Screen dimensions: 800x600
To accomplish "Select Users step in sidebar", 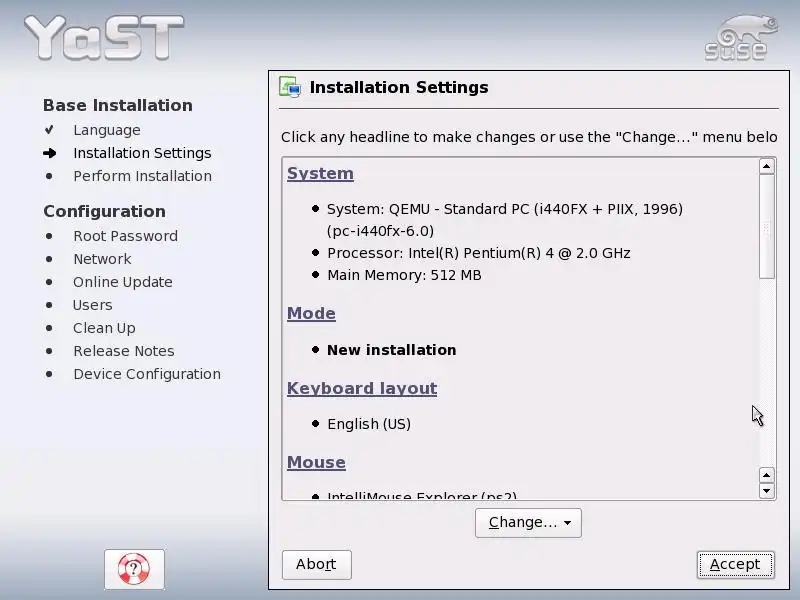I will coord(92,305).
